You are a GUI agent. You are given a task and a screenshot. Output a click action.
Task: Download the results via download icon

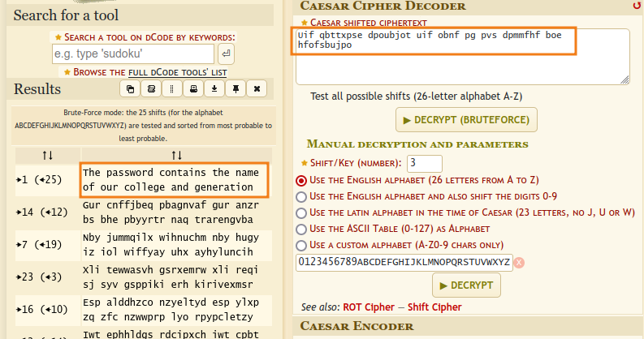click(214, 88)
